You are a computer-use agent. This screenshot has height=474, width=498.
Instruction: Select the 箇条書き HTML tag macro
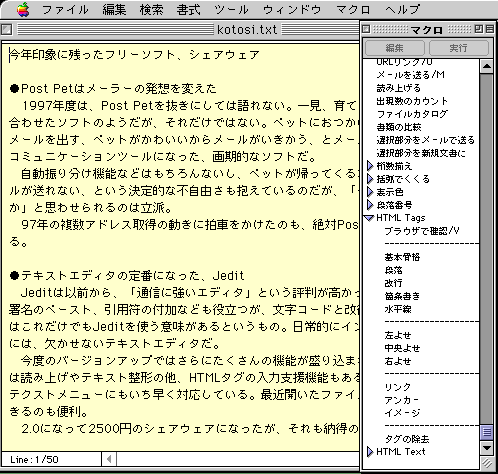(402, 296)
